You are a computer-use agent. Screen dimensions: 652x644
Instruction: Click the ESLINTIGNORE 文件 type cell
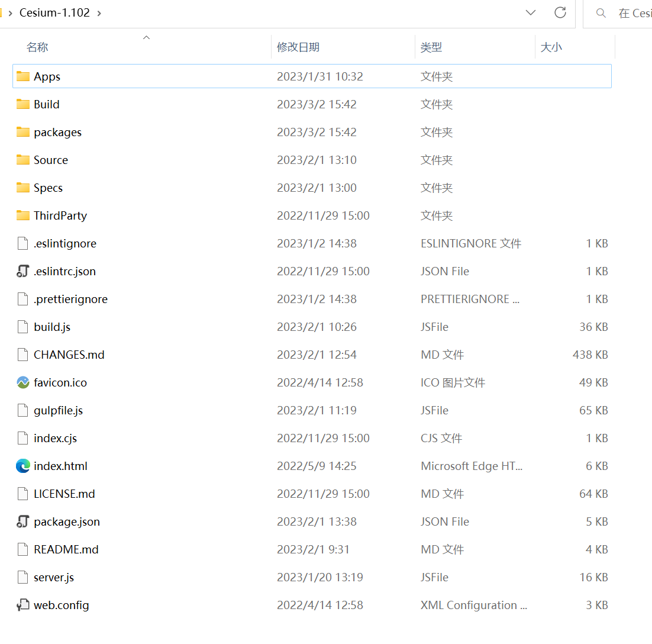[471, 243]
